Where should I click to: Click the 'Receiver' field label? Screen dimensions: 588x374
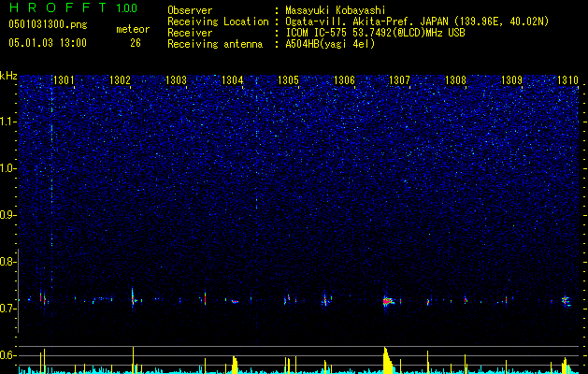click(190, 33)
